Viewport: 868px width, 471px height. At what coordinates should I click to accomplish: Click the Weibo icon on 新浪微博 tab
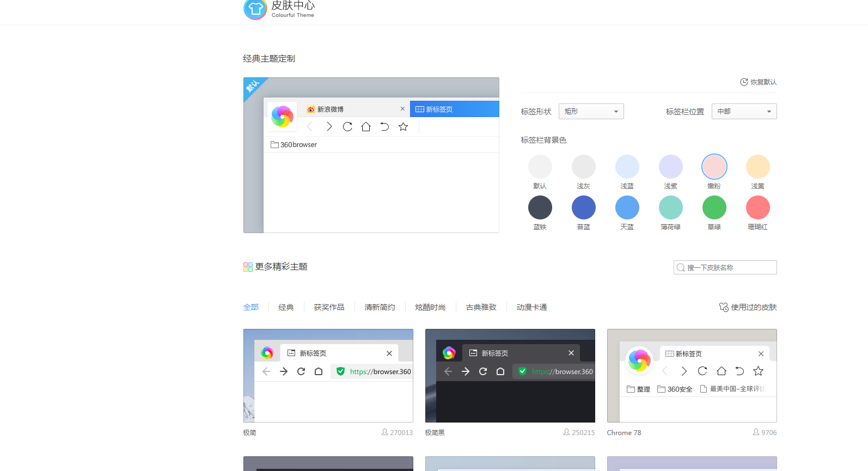(311, 109)
